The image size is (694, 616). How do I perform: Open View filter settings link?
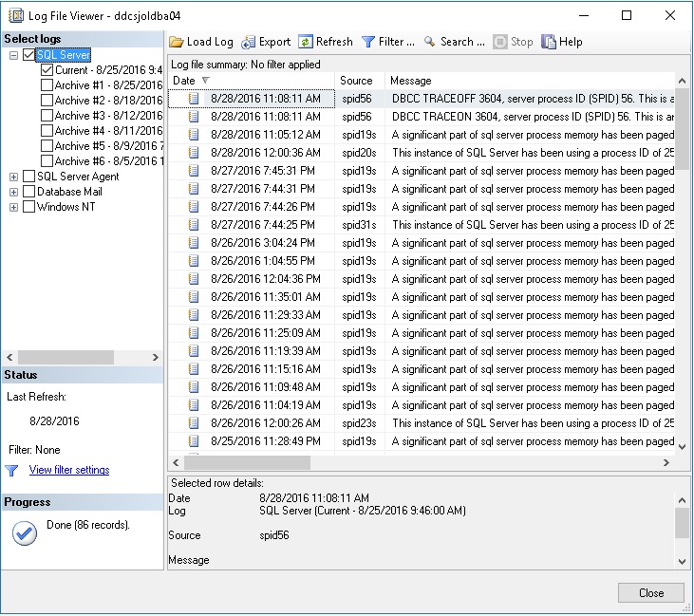69,470
